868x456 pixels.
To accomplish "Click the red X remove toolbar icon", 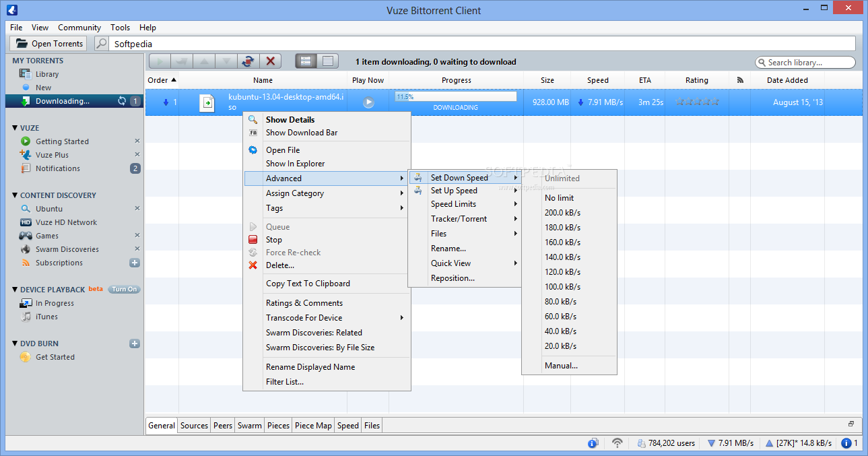I will [271, 61].
